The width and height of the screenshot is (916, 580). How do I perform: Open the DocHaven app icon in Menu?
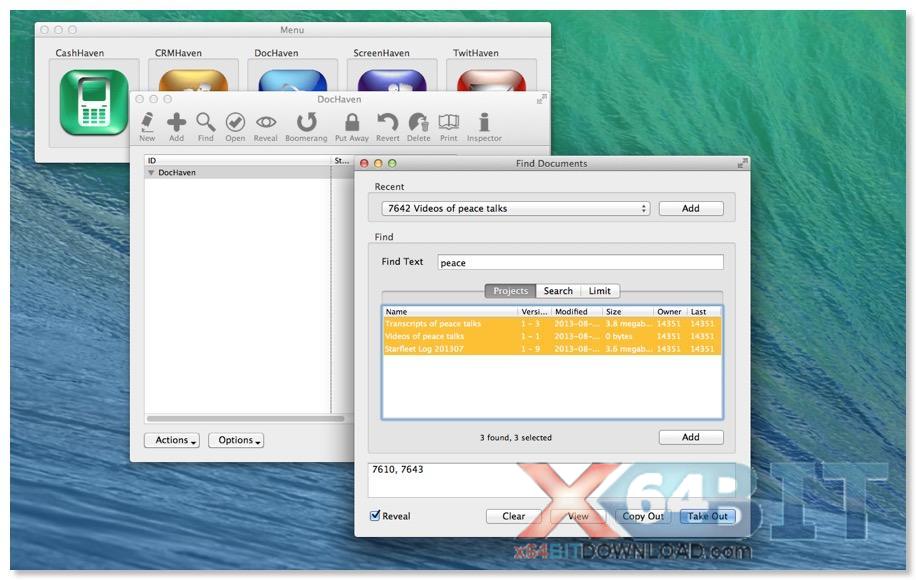coord(293,80)
